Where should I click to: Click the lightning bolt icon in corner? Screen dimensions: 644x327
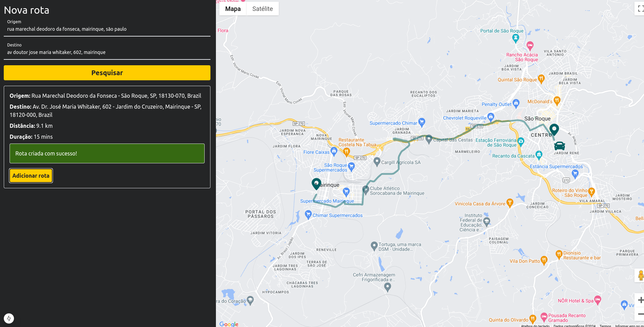click(9, 318)
